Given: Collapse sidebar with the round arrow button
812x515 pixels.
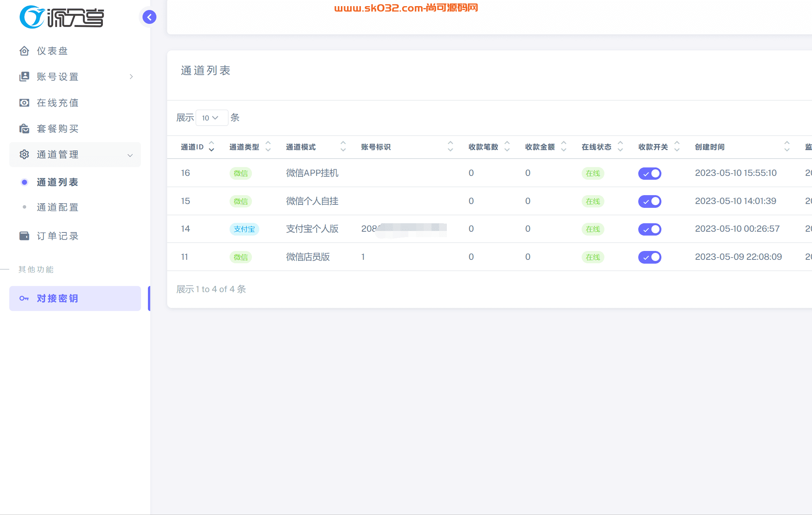Looking at the screenshot, I should click(x=149, y=17).
